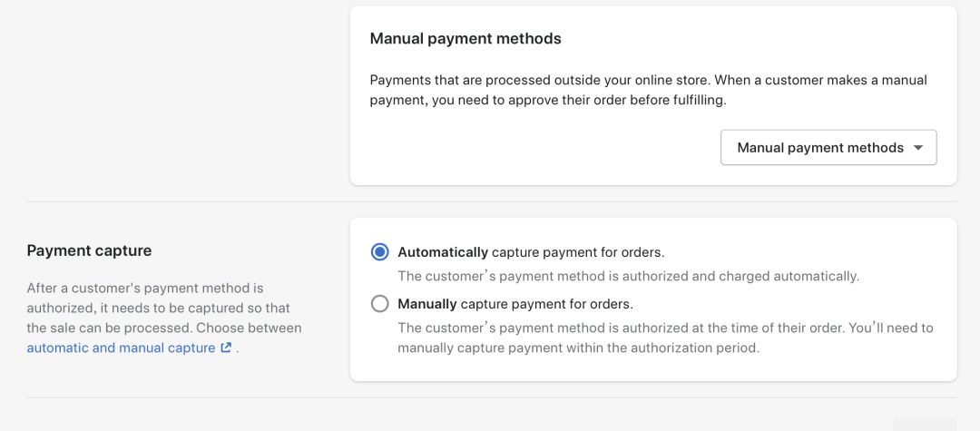Select the Manually capture payment radio button
Screen dimensions: 980x431
coord(380,304)
